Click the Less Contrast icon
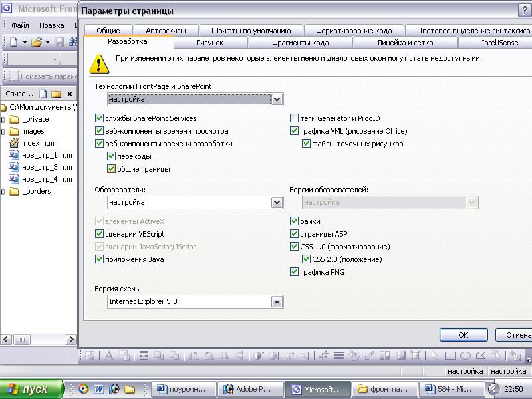The image size is (532, 399). click(274, 356)
